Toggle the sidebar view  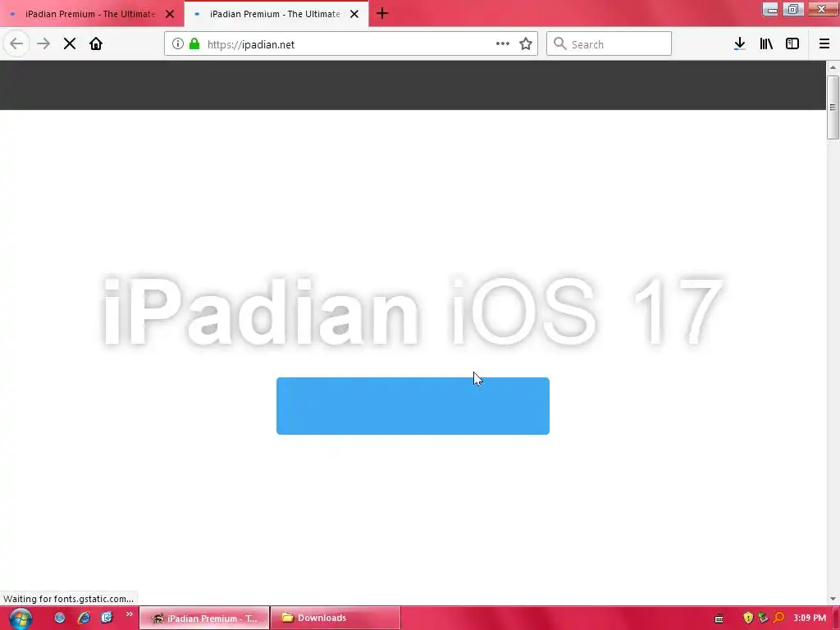pyautogui.click(x=792, y=44)
